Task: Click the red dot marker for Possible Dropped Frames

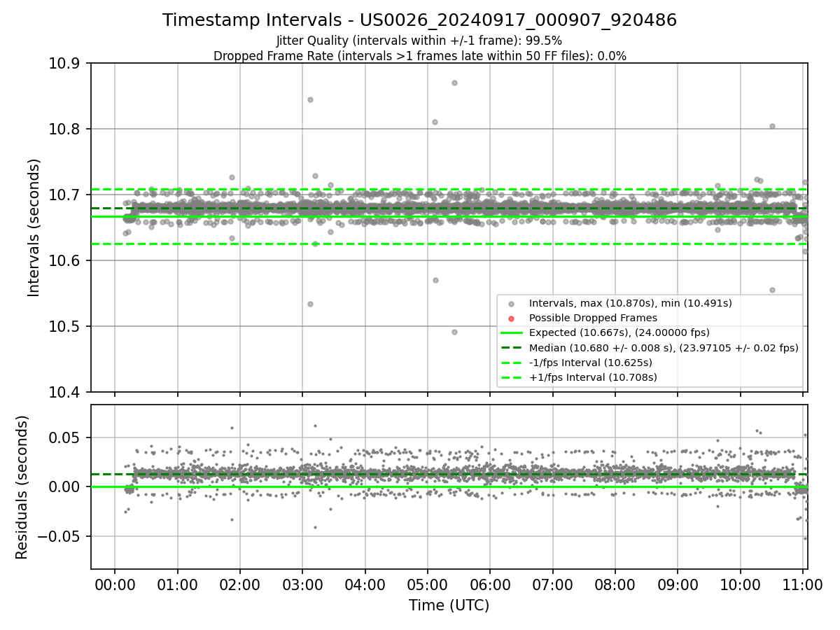Action: tap(511, 318)
